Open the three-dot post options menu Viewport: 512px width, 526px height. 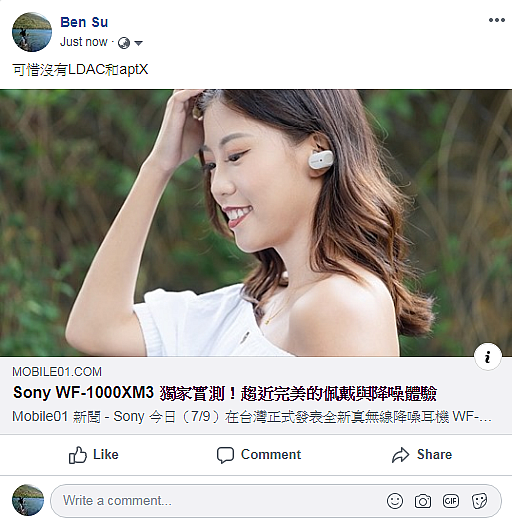click(x=497, y=20)
